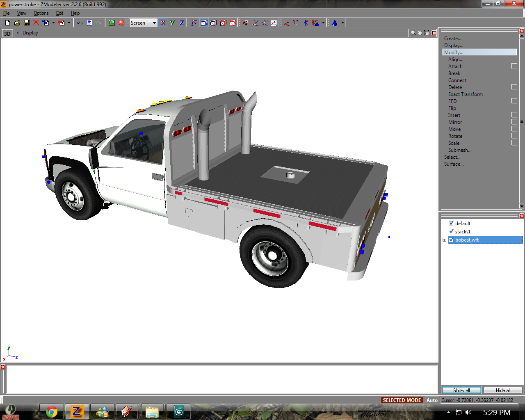Open the View menu
Screen dimensions: 525x420
click(x=22, y=13)
